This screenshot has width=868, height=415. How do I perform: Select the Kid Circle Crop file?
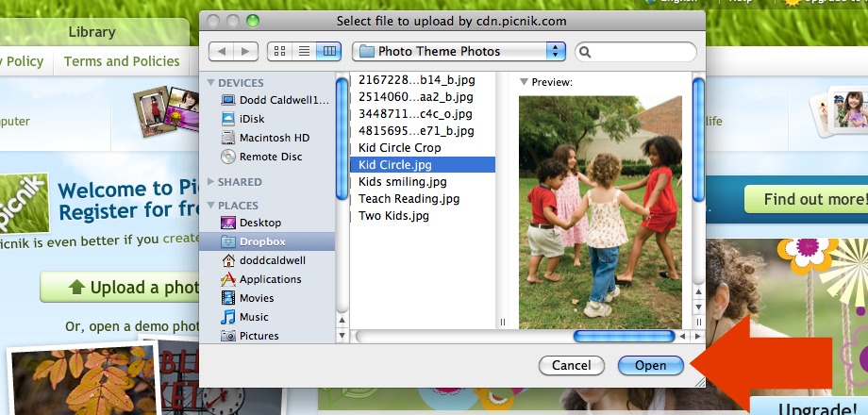coord(400,148)
